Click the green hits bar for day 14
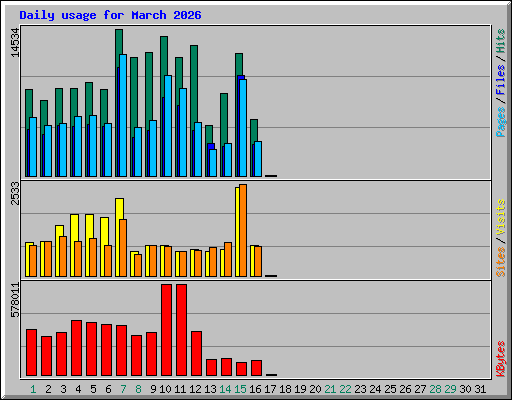512x400 pixels. [x=224, y=118]
